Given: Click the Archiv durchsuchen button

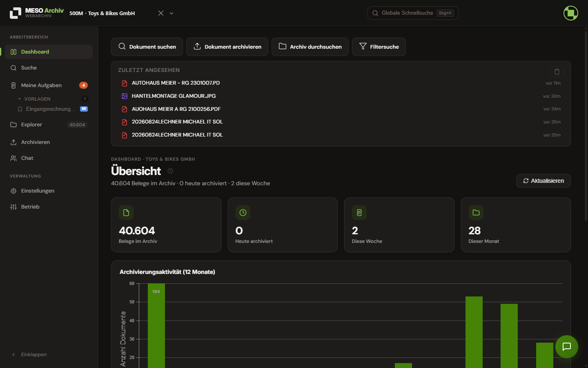Looking at the screenshot, I should (310, 47).
